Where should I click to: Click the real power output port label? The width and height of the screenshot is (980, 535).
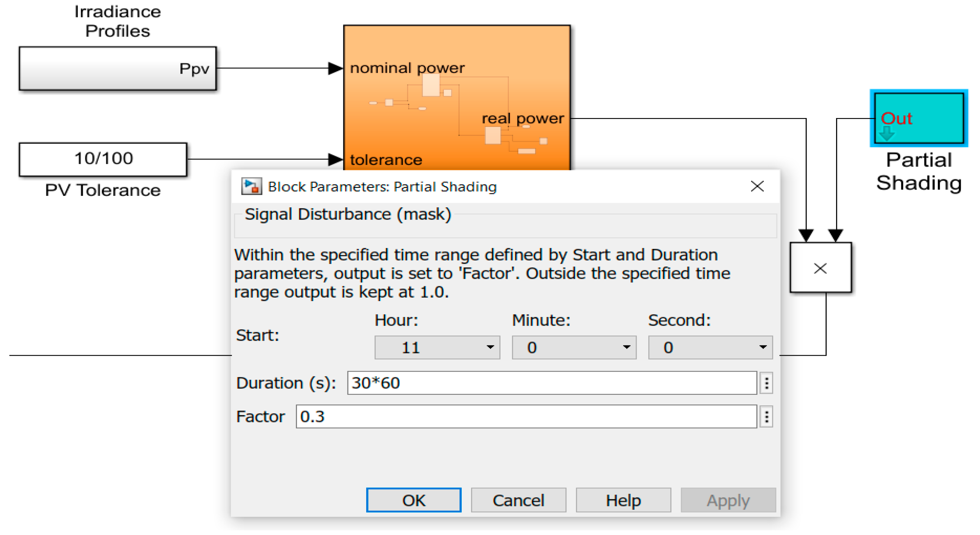point(522,119)
